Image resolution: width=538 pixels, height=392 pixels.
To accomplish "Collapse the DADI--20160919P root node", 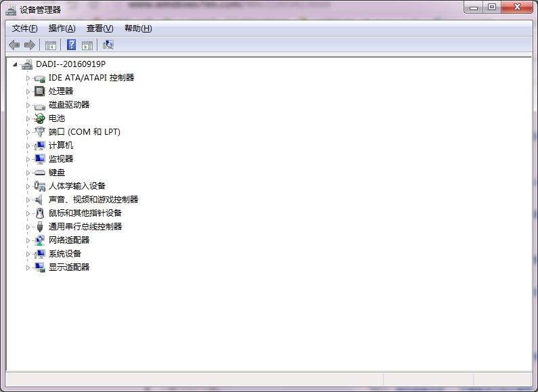I will pos(15,64).
